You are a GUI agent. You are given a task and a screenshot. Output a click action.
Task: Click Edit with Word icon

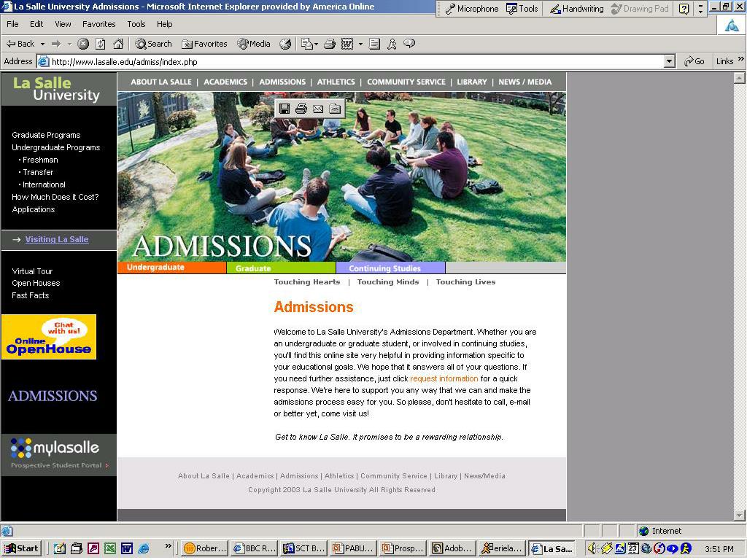(347, 44)
